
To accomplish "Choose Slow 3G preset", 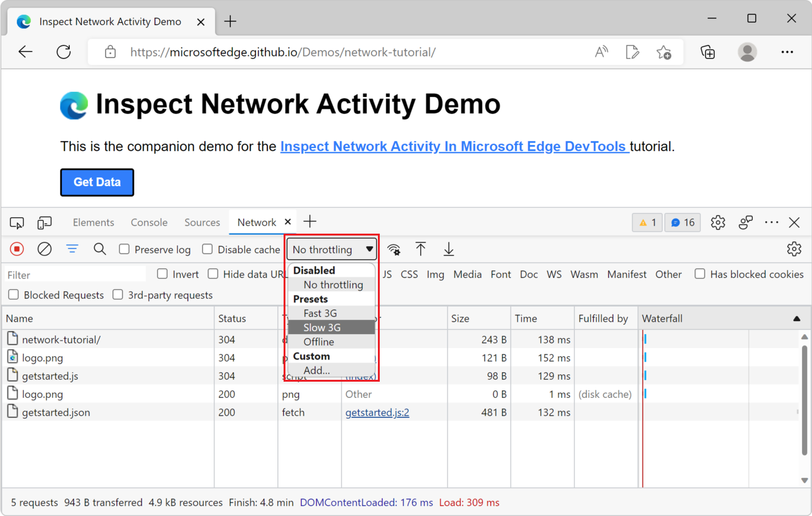I will (332, 328).
